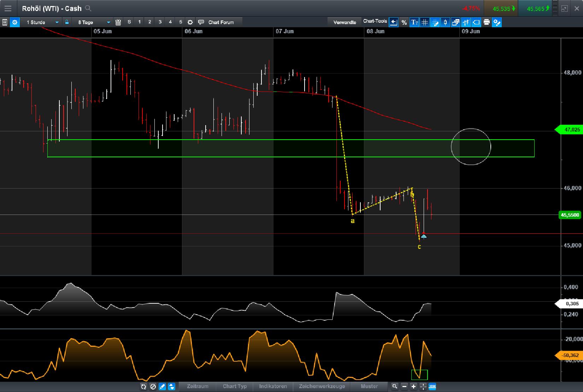The height and width of the screenshot is (392, 583).
Task: Click the percent scale icon in Chart-Tools
Action: pos(404,22)
